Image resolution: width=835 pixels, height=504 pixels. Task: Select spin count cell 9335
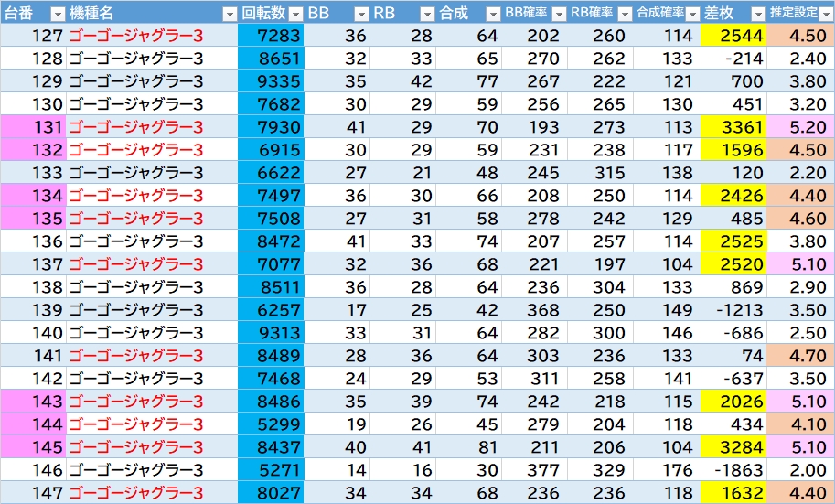271,81
